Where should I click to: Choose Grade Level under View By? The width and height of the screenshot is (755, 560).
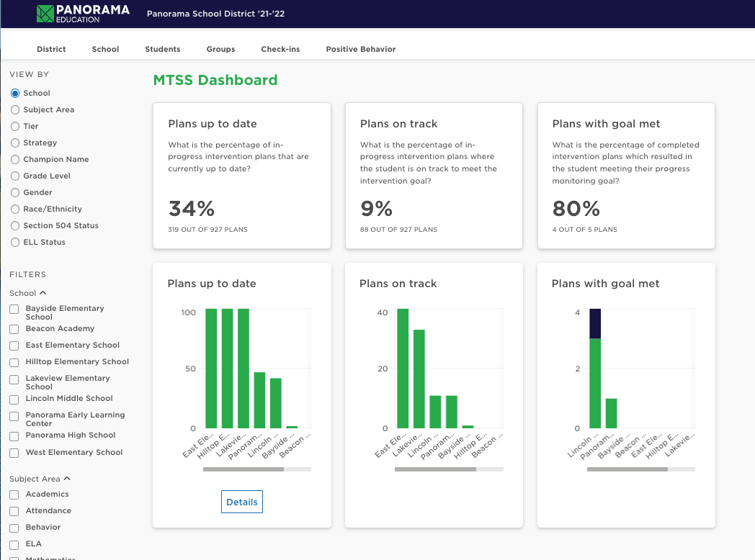coord(15,176)
